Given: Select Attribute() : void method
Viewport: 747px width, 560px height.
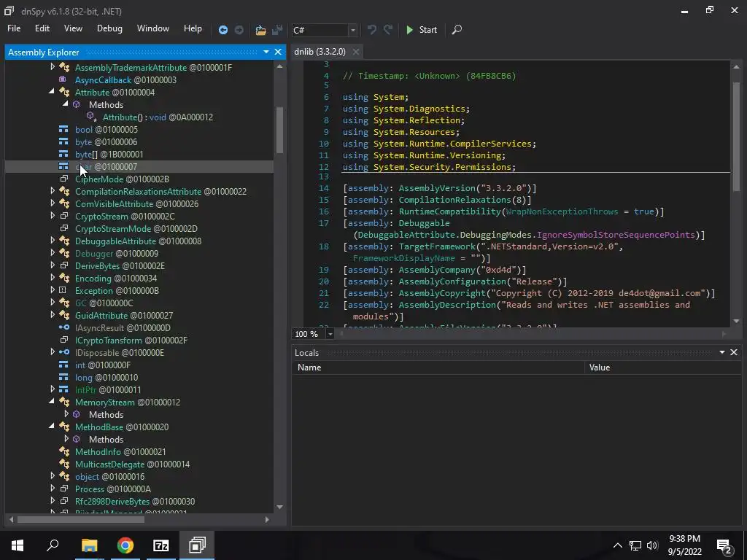Looking at the screenshot, I should point(158,117).
